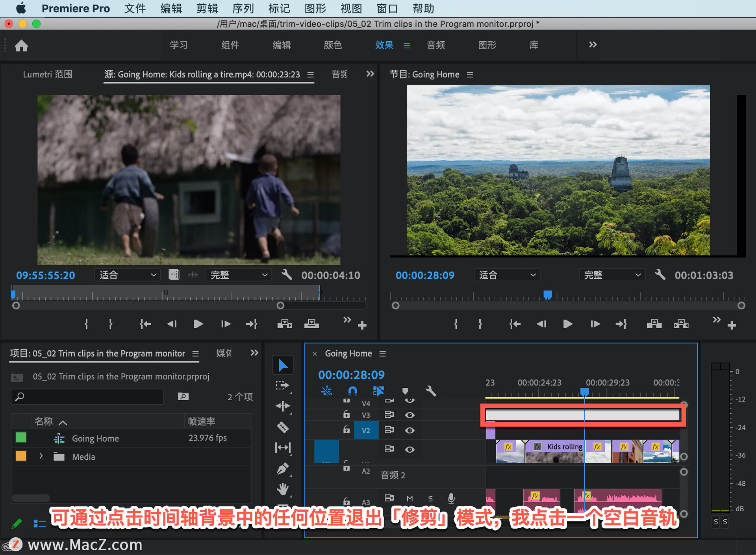Click the Going Home sequence item
Image resolution: width=756 pixels, height=555 pixels.
[95, 438]
